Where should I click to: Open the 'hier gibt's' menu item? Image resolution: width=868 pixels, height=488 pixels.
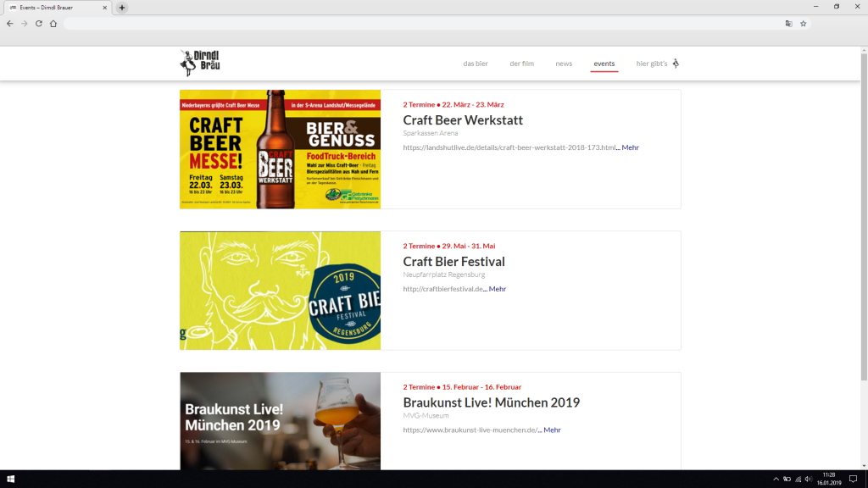652,64
